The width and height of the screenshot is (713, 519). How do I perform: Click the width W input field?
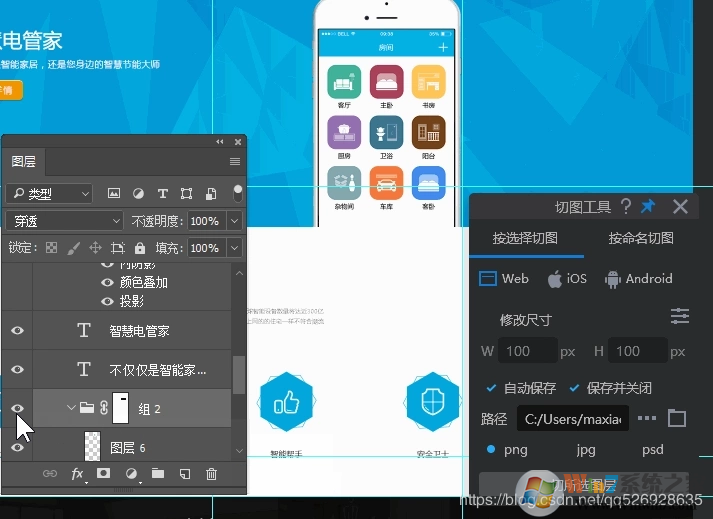(527, 351)
